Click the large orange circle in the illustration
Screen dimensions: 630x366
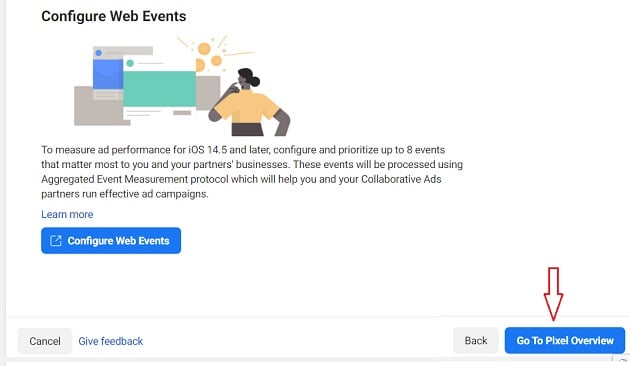(204, 49)
